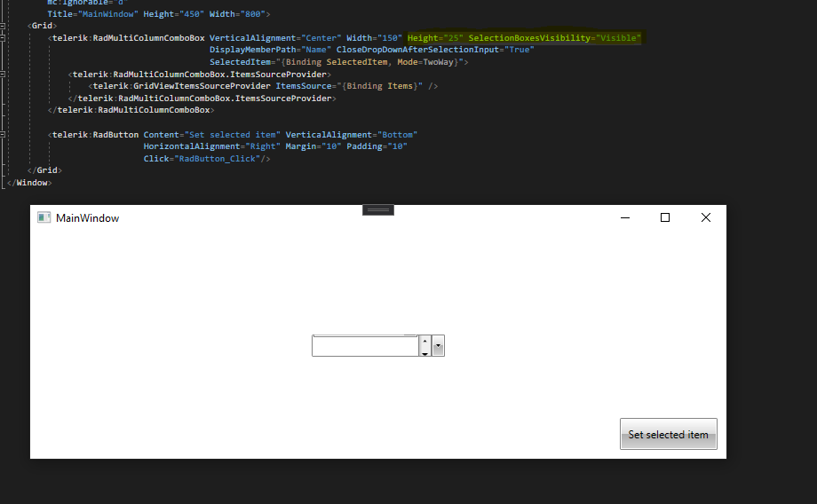Collapse the RadButton code block

(x=3, y=135)
